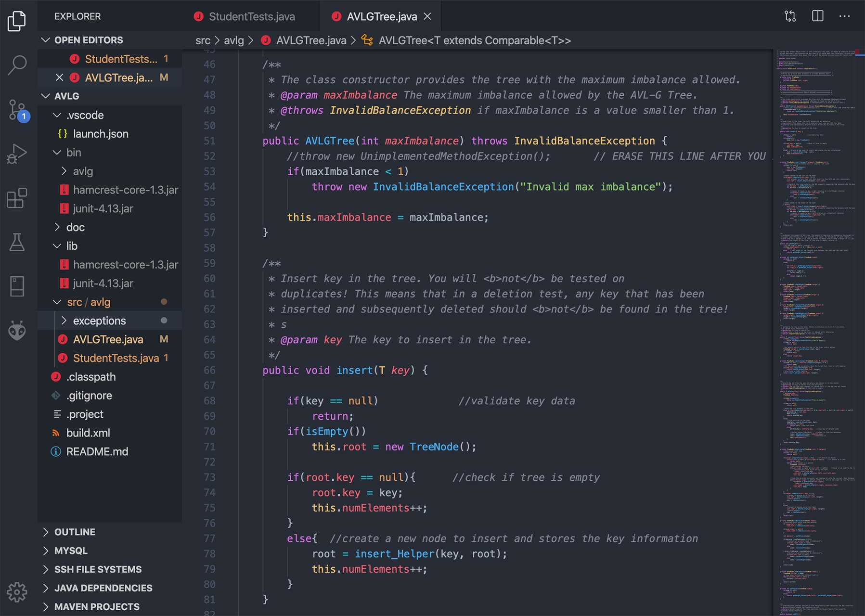Open the Run and Debug view
The width and height of the screenshot is (865, 616).
[x=17, y=154]
